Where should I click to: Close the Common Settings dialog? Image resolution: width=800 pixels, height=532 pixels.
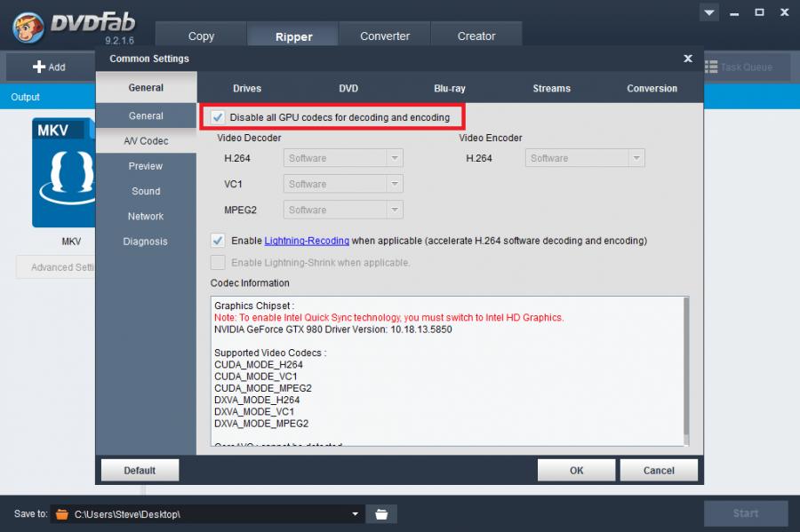pyautogui.click(x=688, y=59)
